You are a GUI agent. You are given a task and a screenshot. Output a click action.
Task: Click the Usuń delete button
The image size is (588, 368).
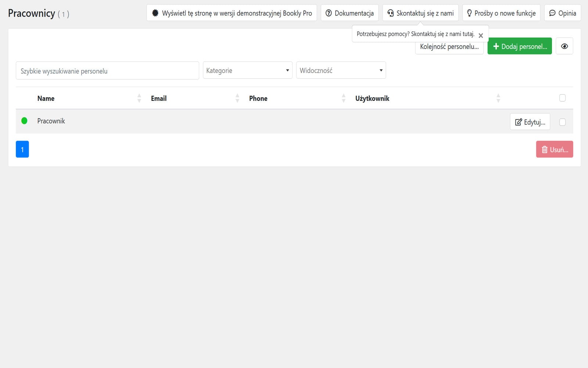pyautogui.click(x=555, y=149)
